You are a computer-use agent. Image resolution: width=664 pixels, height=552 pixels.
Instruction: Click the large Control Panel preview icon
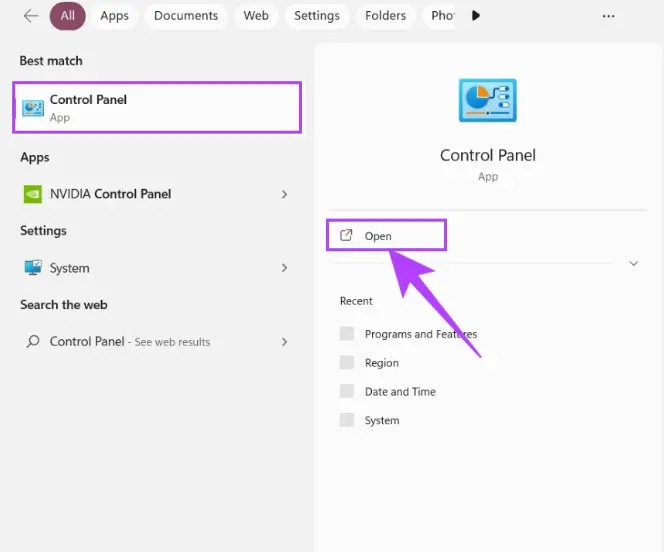487,100
